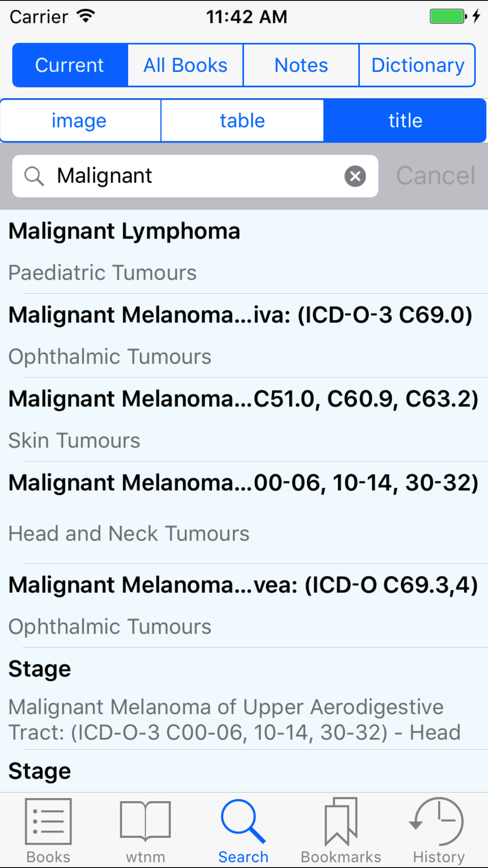Viewport: 488px width, 868px height.
Task: Click the Malignant search input field
Action: 195,176
